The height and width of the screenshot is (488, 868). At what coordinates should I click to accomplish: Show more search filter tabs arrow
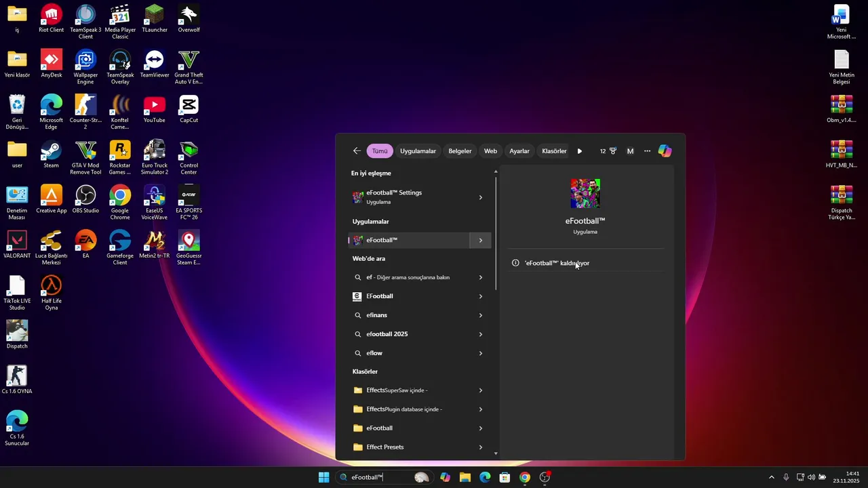click(x=580, y=151)
